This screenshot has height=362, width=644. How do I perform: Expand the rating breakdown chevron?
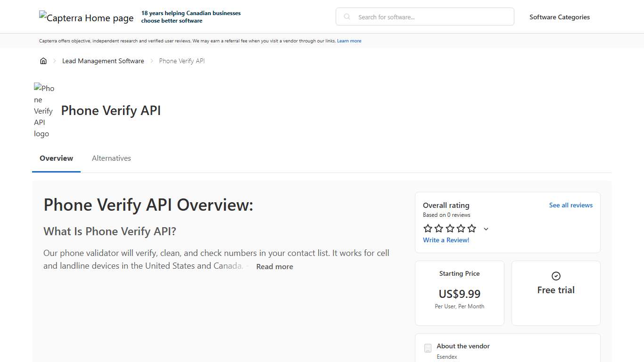[486, 229]
